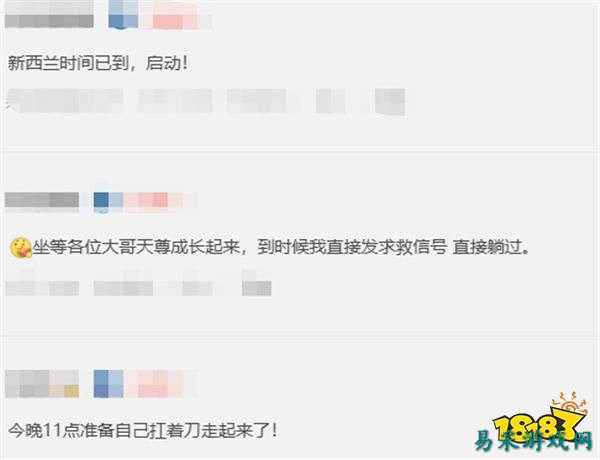Click last blurred item below 新西兰时间已到 comment

point(390,101)
